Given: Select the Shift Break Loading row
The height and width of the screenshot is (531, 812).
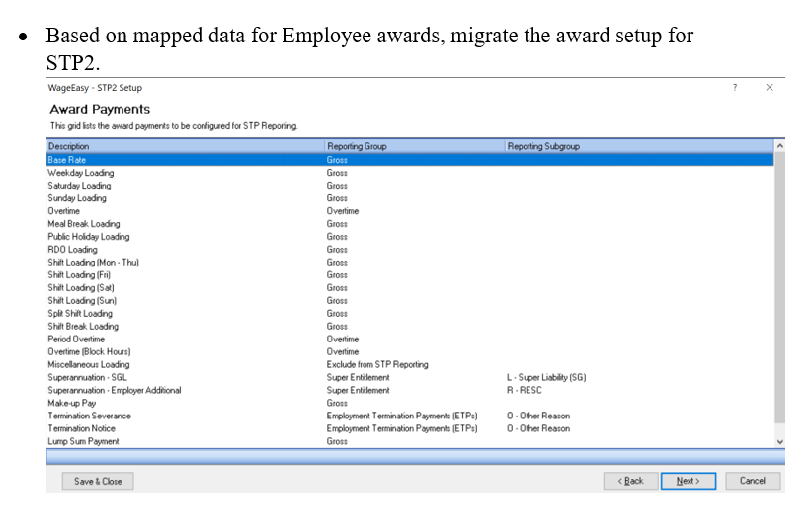Looking at the screenshot, I should point(410,327).
